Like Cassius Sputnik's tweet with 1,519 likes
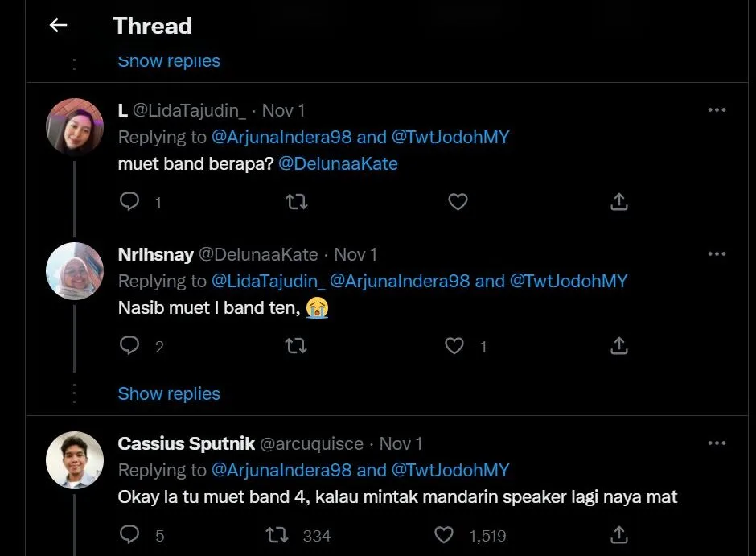Image resolution: width=756 pixels, height=556 pixels. (444, 534)
